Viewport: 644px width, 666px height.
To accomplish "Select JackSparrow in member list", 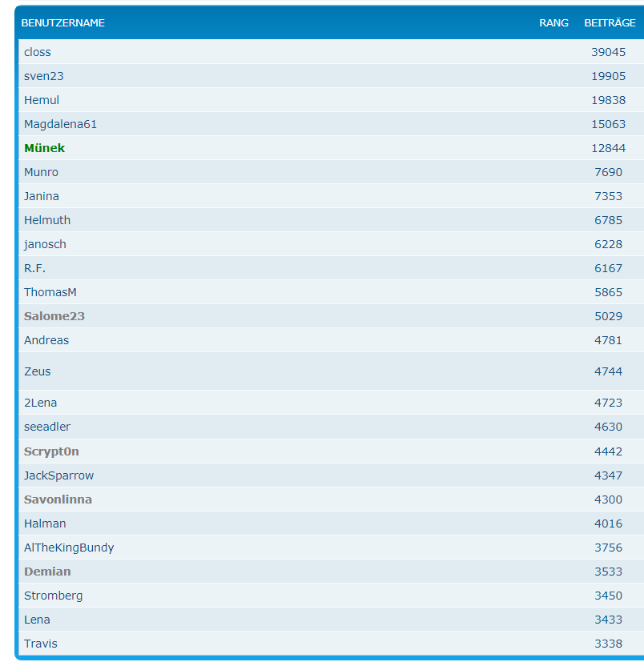I will (58, 475).
